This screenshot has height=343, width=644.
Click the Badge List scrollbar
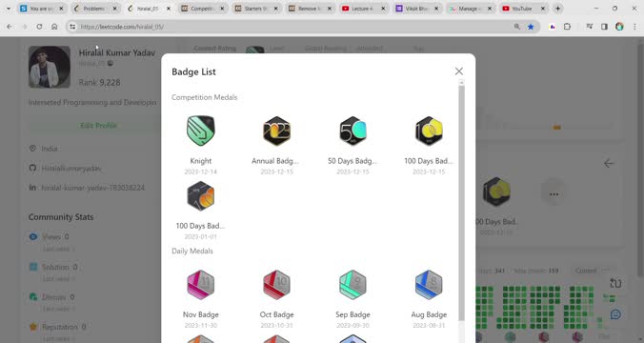coord(462,203)
